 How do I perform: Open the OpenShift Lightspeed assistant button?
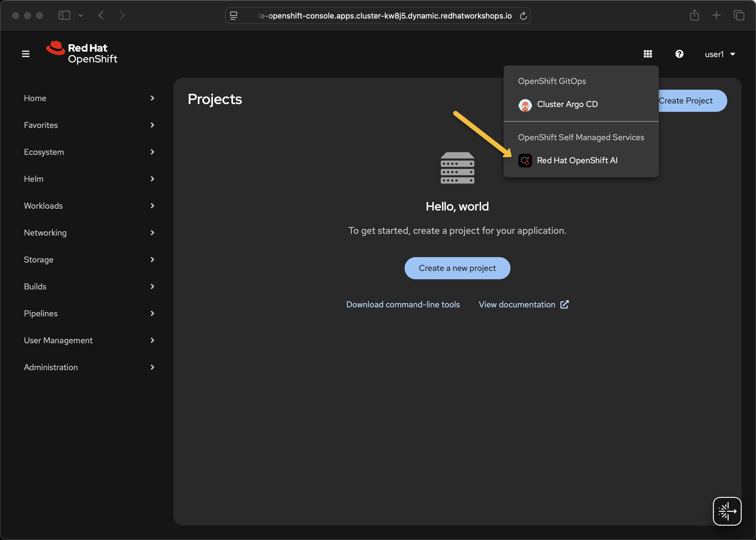pyautogui.click(x=727, y=511)
